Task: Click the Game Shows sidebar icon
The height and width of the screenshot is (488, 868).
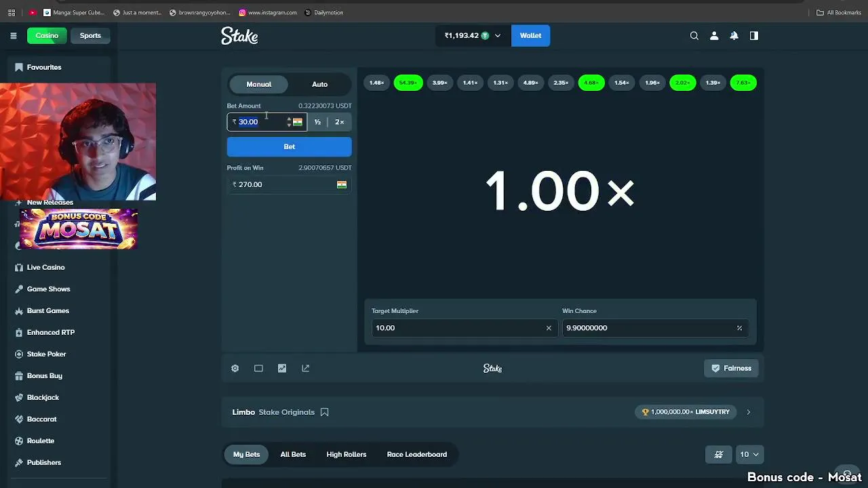Action: (x=19, y=289)
